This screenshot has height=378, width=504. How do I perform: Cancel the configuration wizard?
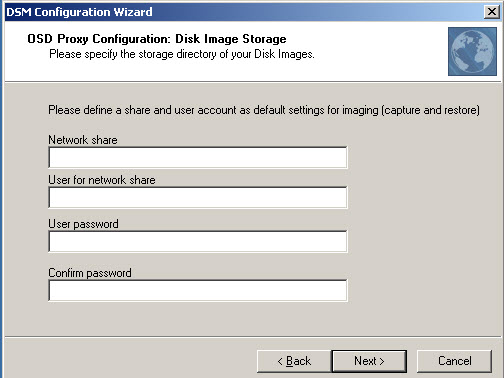pyautogui.click(x=454, y=361)
